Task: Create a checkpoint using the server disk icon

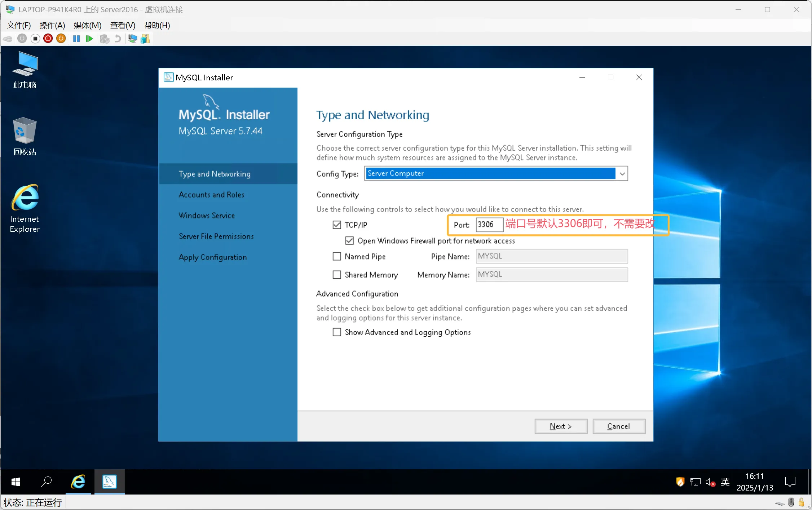Action: 105,39
